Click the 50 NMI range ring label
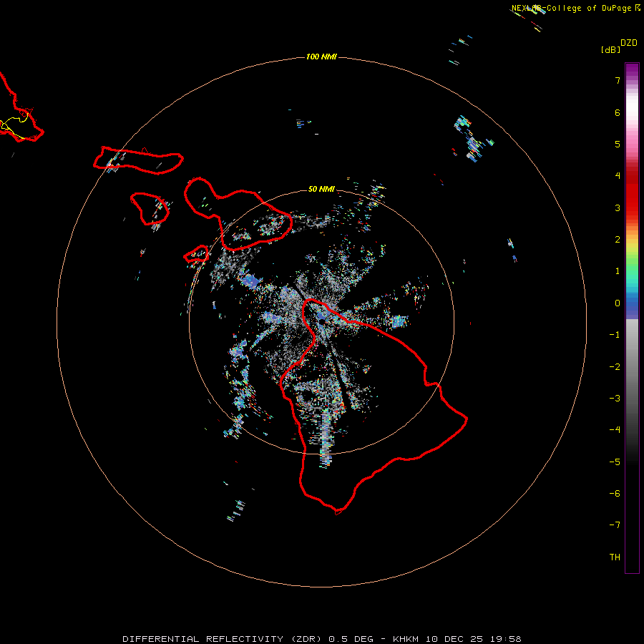Viewport: 644px width, 644px height. (321, 190)
